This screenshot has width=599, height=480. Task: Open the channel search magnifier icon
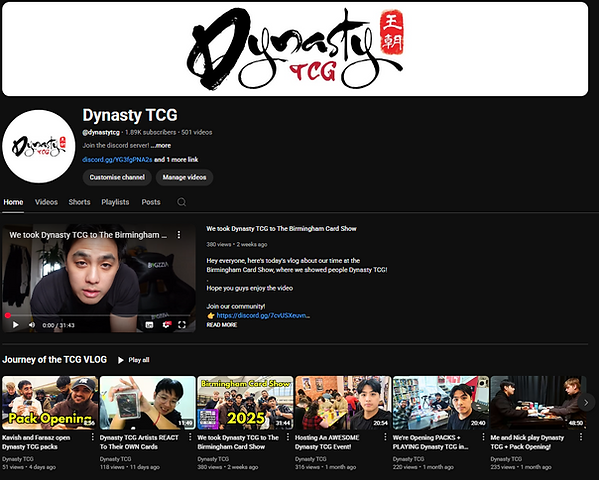tap(181, 202)
